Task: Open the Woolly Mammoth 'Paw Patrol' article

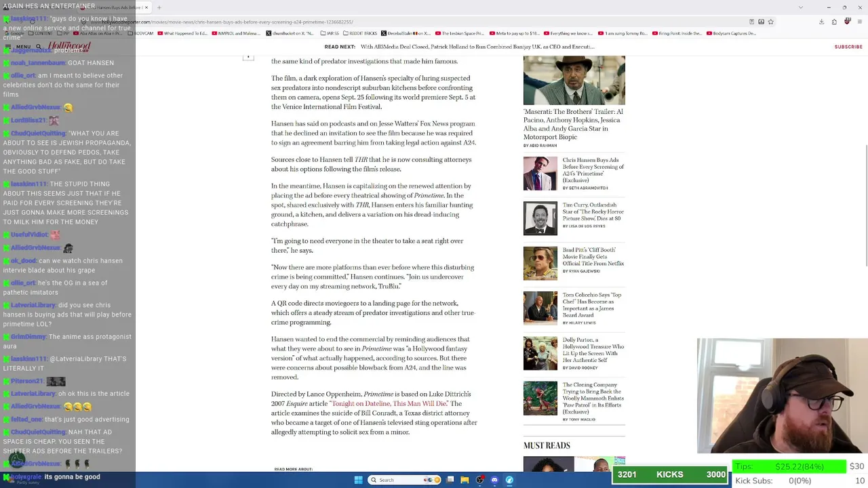Action: (x=593, y=398)
